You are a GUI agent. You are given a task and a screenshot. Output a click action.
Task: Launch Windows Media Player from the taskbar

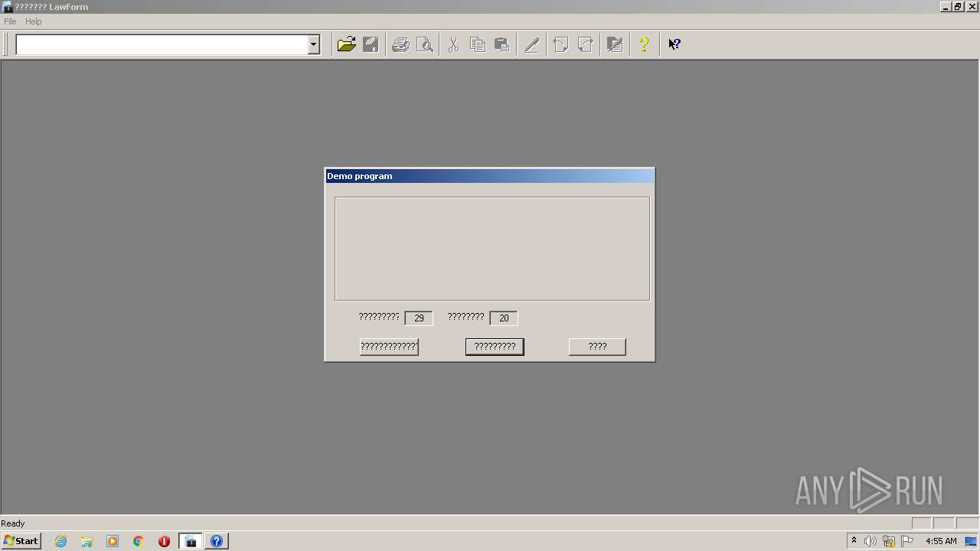(113, 541)
